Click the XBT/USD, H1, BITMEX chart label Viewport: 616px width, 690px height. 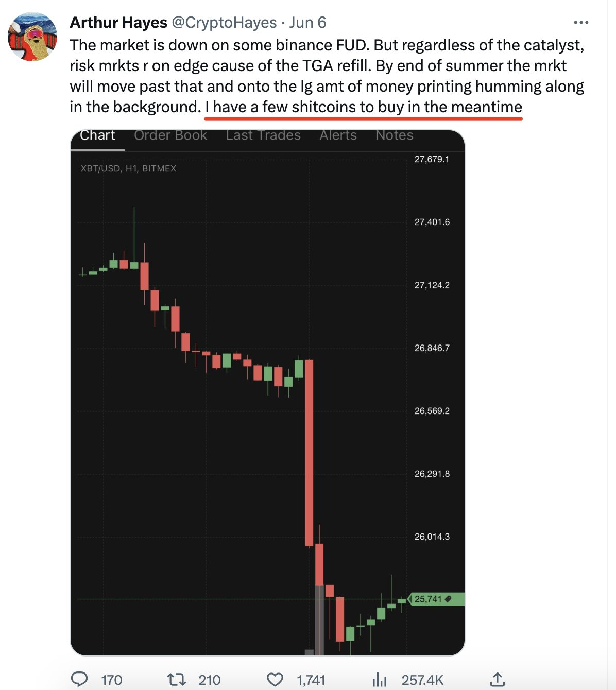pos(128,168)
